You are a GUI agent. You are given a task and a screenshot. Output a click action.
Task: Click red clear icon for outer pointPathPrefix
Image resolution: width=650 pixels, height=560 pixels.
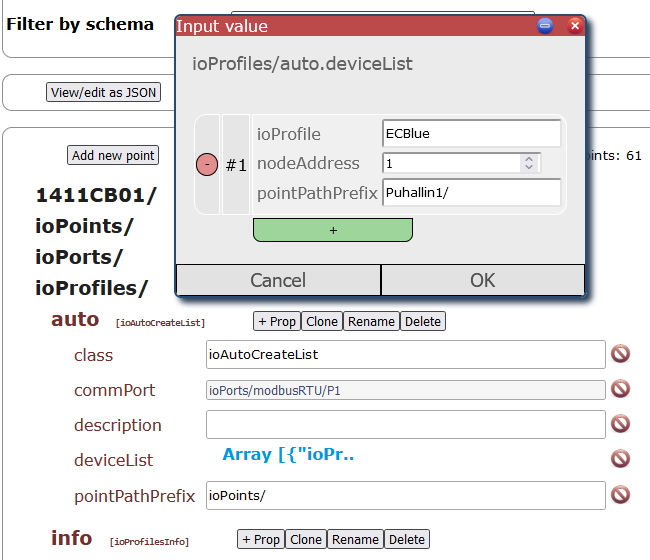coord(620,494)
